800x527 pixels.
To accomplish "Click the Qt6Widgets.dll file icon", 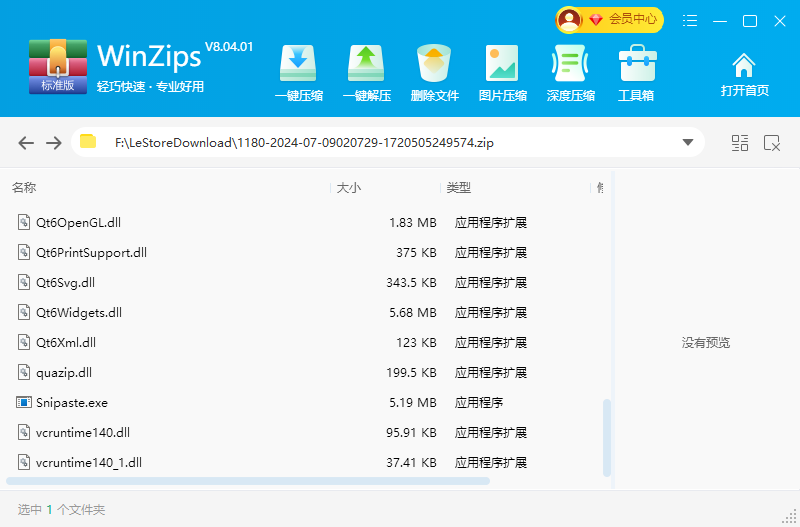I will click(x=23, y=313).
